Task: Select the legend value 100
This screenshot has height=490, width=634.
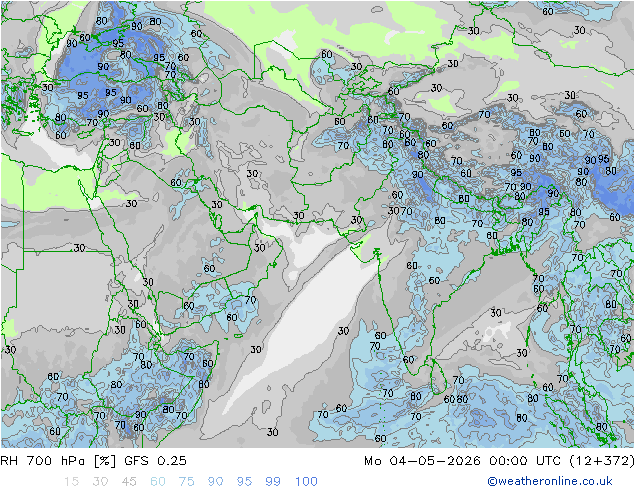Action: click(306, 482)
